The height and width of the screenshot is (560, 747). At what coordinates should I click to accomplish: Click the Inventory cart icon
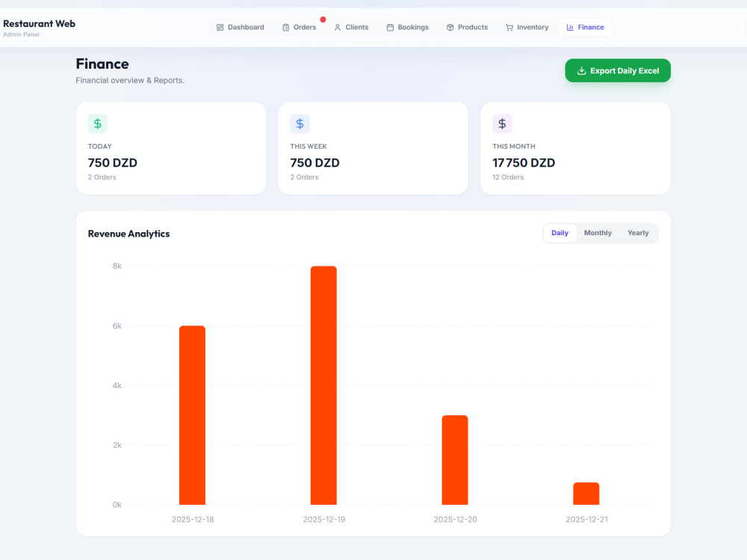[x=509, y=28]
